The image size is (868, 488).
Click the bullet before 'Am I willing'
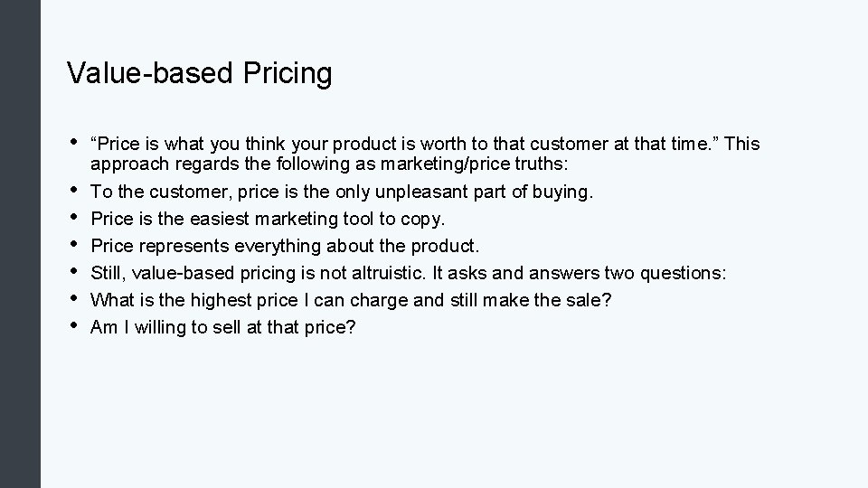click(x=73, y=325)
